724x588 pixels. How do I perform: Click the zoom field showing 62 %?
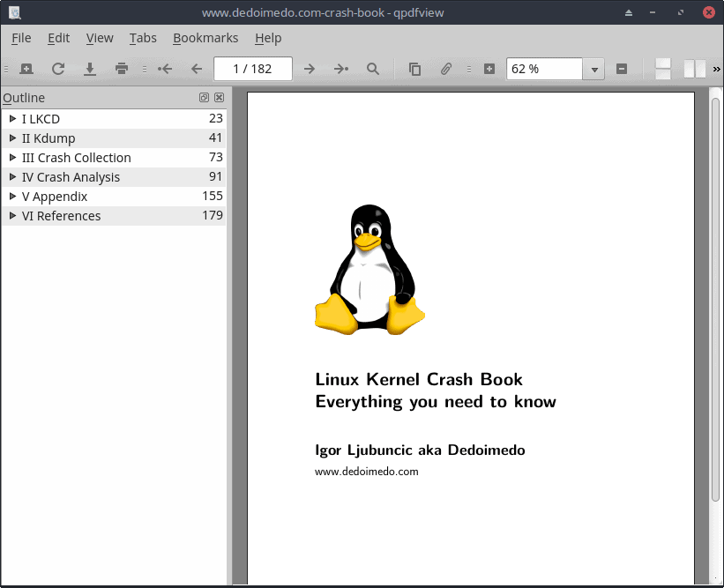pyautogui.click(x=544, y=70)
